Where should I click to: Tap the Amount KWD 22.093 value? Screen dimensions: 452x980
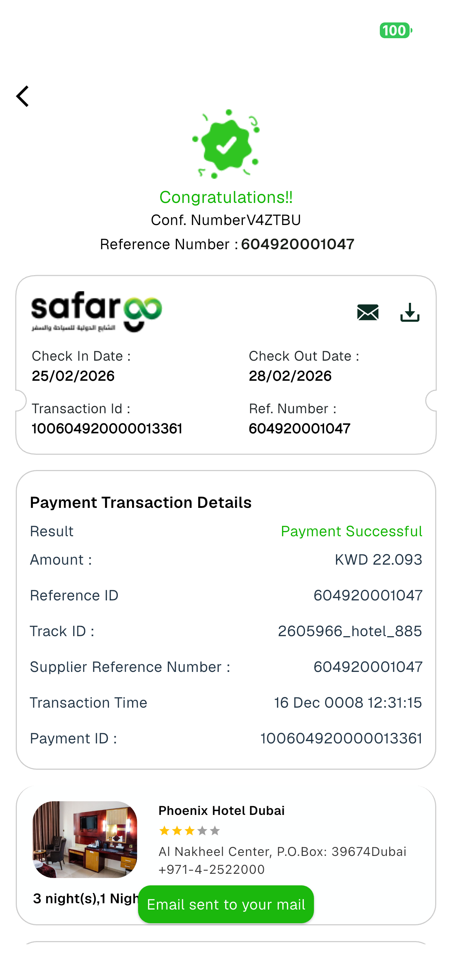point(378,560)
